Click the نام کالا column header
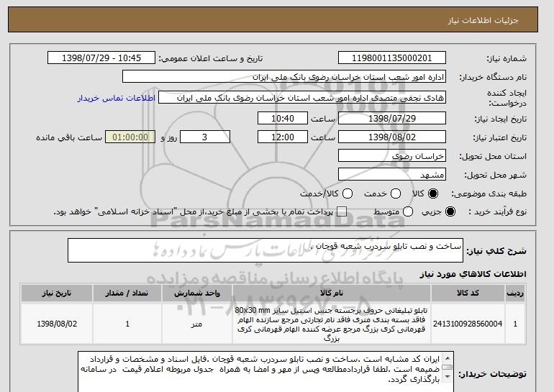The image size is (554, 392). coord(332,293)
